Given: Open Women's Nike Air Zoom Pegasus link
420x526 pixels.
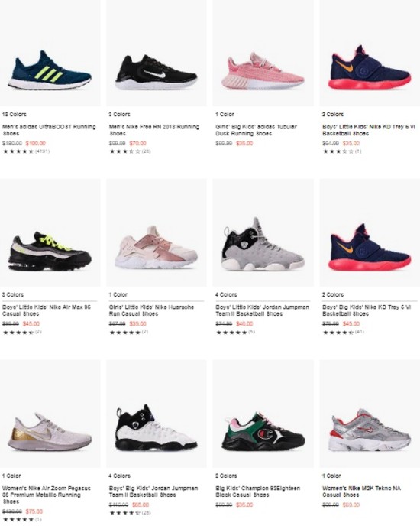Looking at the screenshot, I should (x=47, y=495).
